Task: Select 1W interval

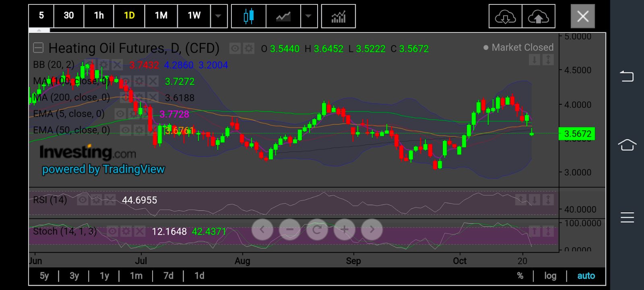Action: (194, 16)
